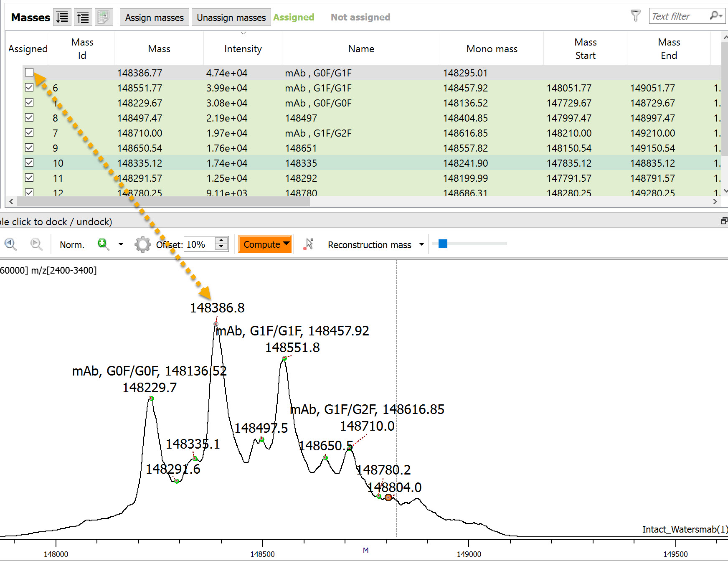
Task: Click the export table icon beside Masses
Action: 104,17
